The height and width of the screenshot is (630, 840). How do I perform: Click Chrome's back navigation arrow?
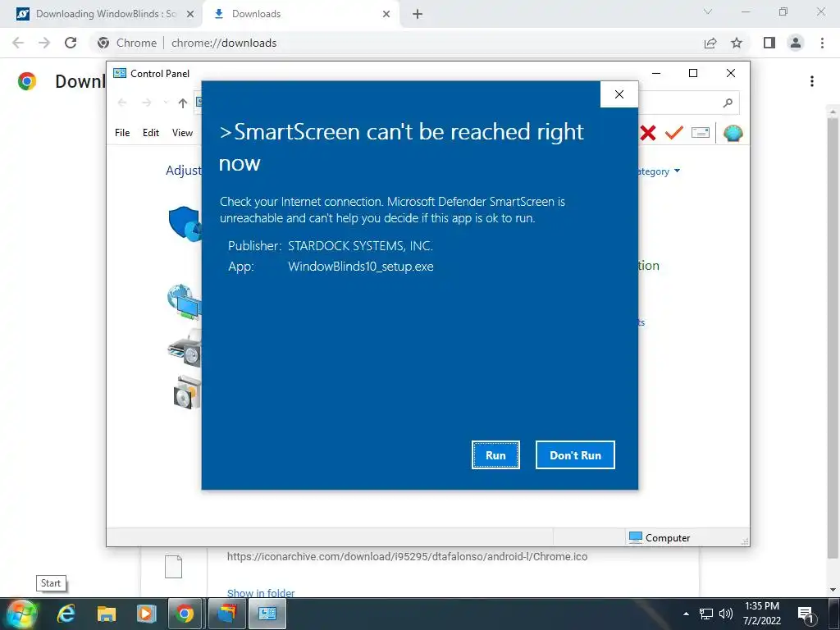click(18, 43)
